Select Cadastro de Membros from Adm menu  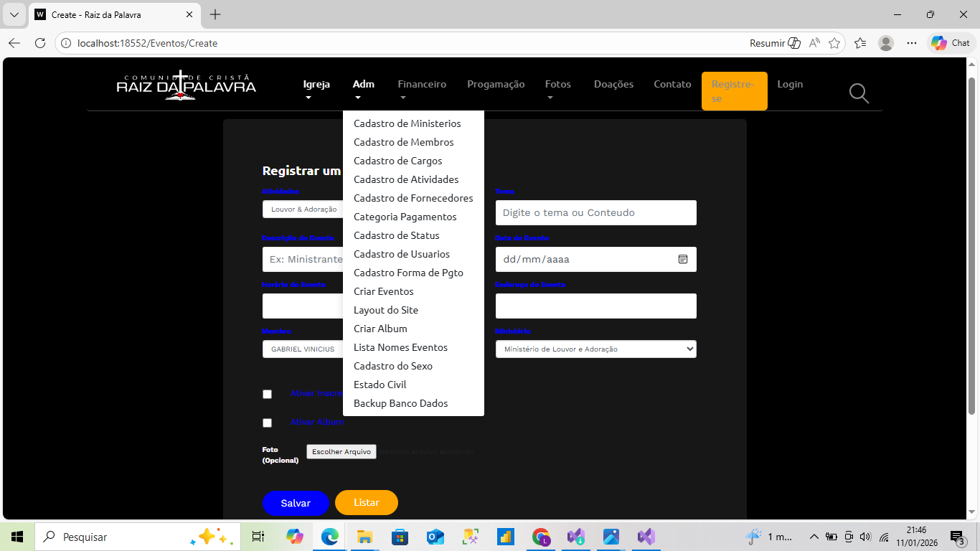tap(403, 142)
